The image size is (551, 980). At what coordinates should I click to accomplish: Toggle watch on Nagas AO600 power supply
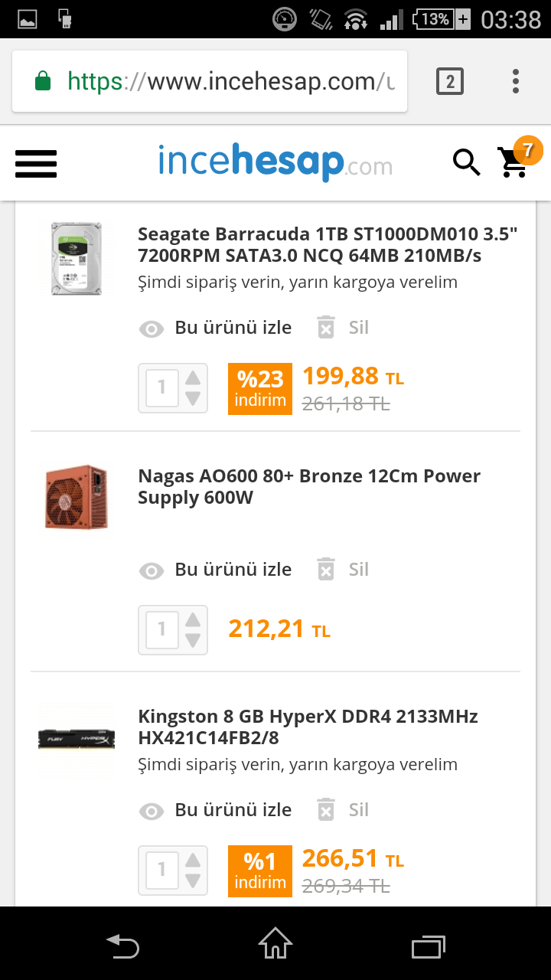[216, 570]
